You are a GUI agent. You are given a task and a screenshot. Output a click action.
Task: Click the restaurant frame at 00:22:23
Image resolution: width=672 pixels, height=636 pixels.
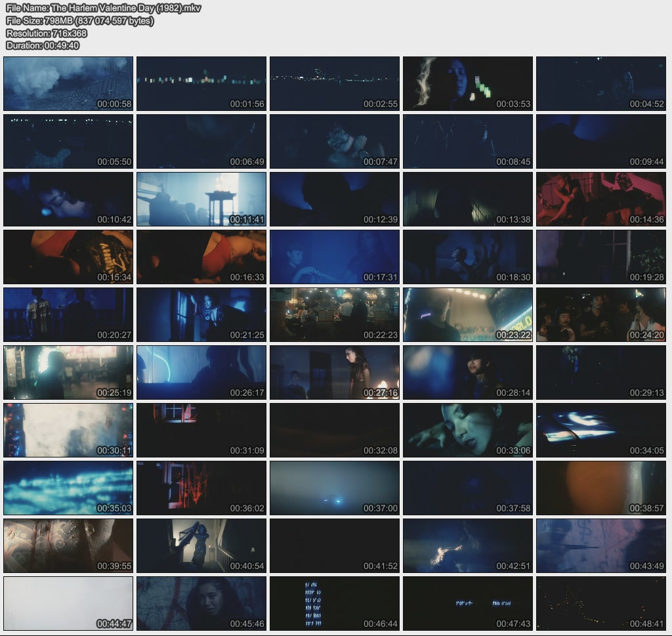pos(335,314)
